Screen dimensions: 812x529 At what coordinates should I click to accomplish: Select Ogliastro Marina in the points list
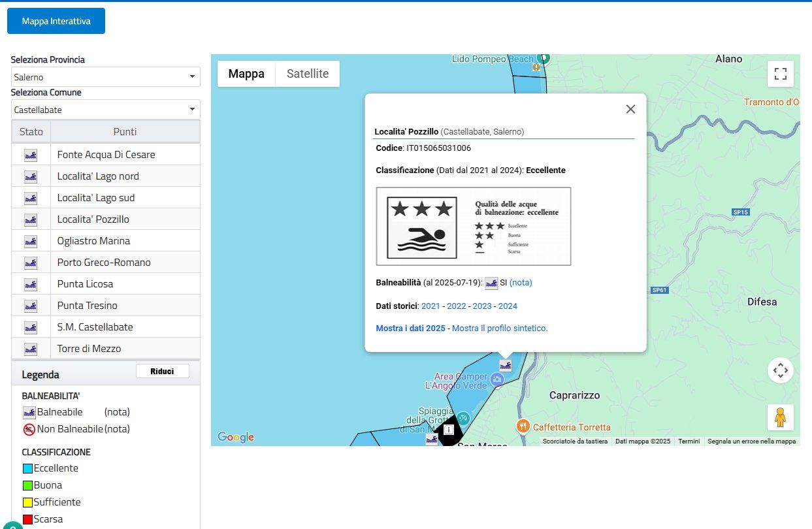tap(93, 241)
